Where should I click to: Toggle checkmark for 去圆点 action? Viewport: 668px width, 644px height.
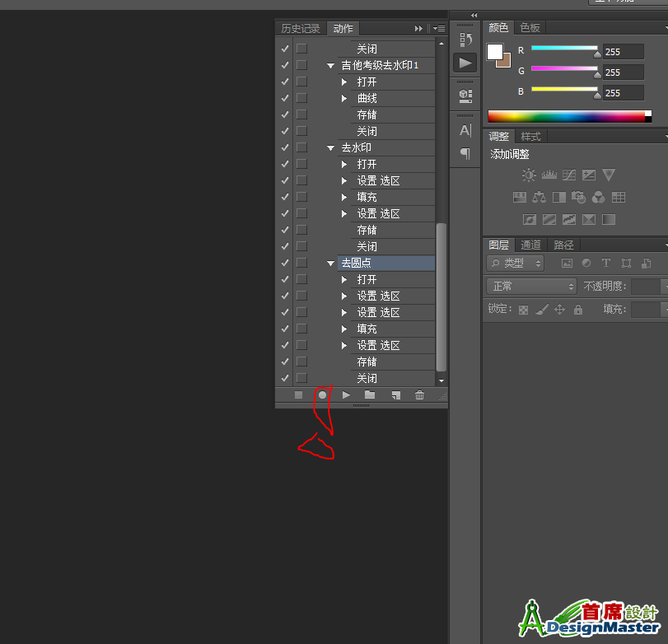(285, 263)
